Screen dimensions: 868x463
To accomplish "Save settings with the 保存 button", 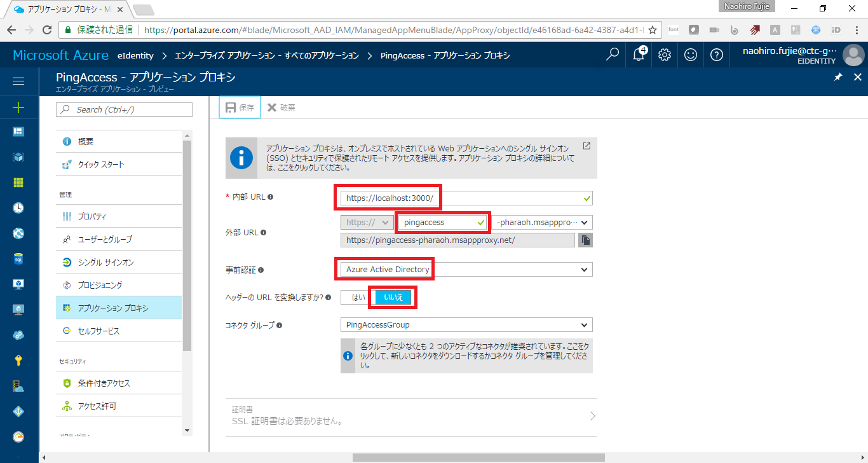I will point(240,107).
